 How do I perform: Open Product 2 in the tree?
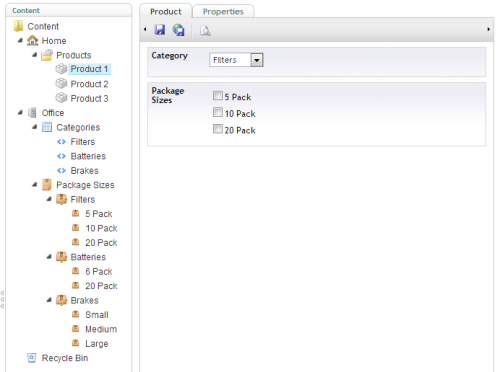click(x=89, y=84)
